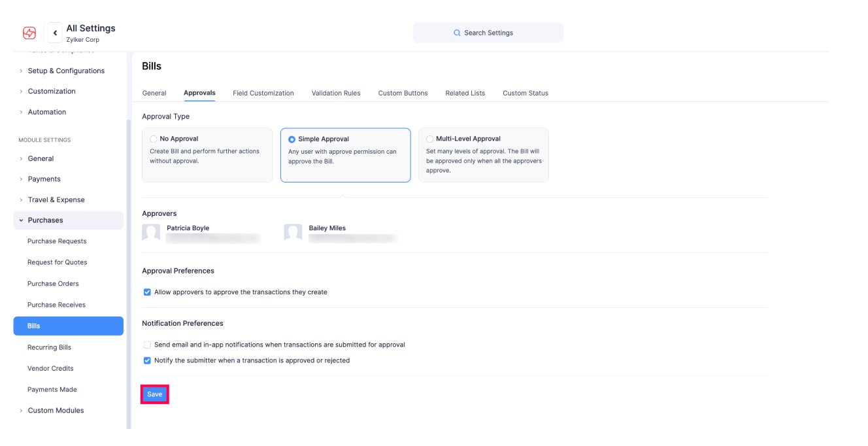Expand the Travel & Expense section
The width and height of the screenshot is (868, 446).
[56, 199]
